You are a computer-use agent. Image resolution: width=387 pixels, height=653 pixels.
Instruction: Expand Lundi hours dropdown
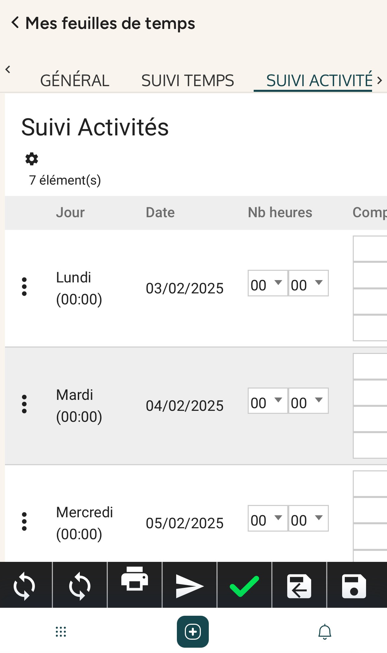click(x=267, y=284)
